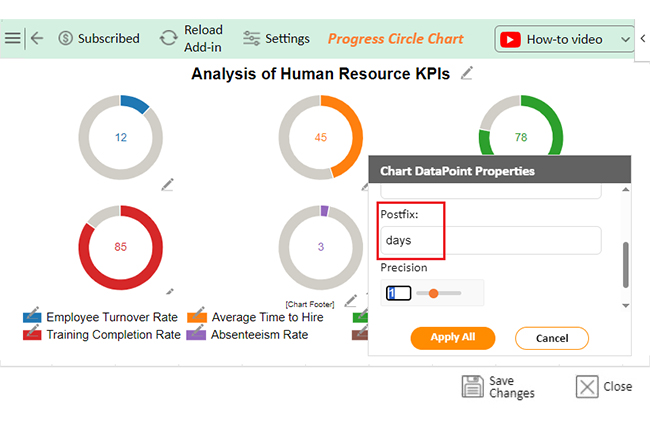Click scroll down arrow in properties panel
The width and height of the screenshot is (650, 426).
[626, 306]
